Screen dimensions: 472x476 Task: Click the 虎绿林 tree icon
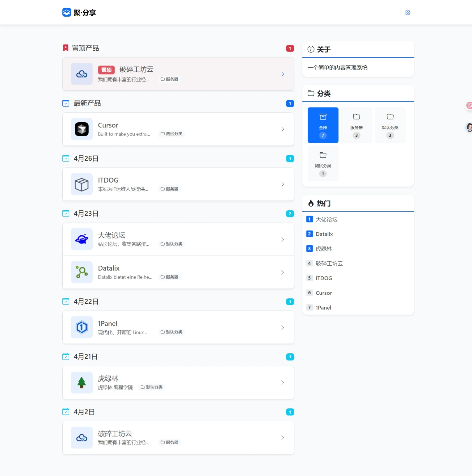tap(82, 382)
